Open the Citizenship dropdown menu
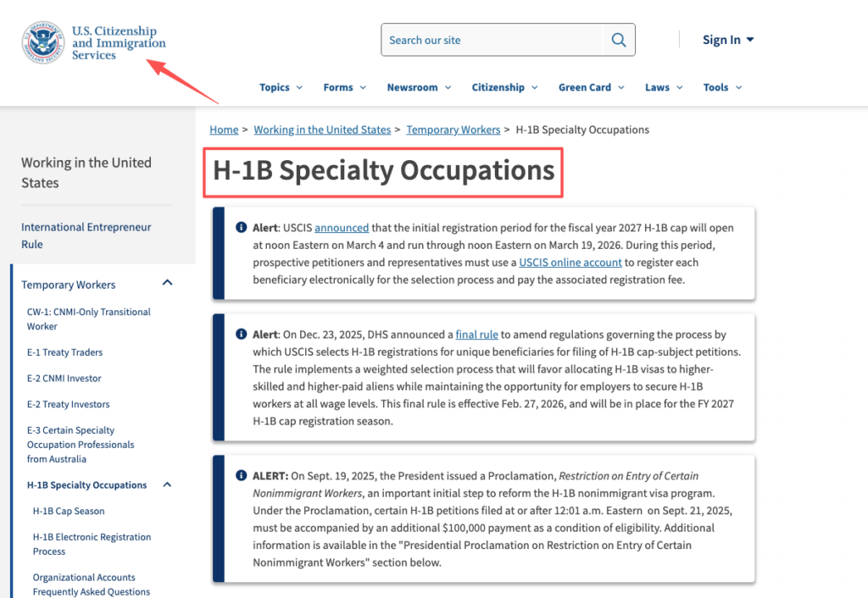This screenshot has width=868, height=598. pyautogui.click(x=498, y=87)
